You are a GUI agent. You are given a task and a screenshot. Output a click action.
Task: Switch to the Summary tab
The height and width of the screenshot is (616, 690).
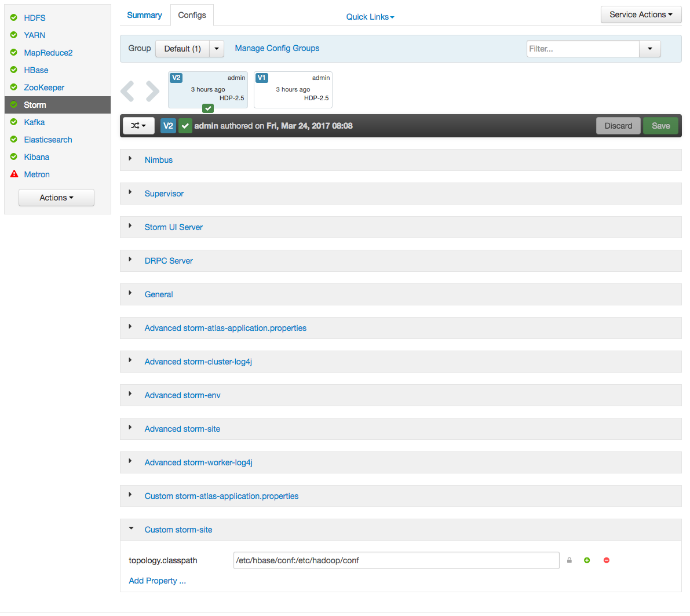(x=144, y=15)
